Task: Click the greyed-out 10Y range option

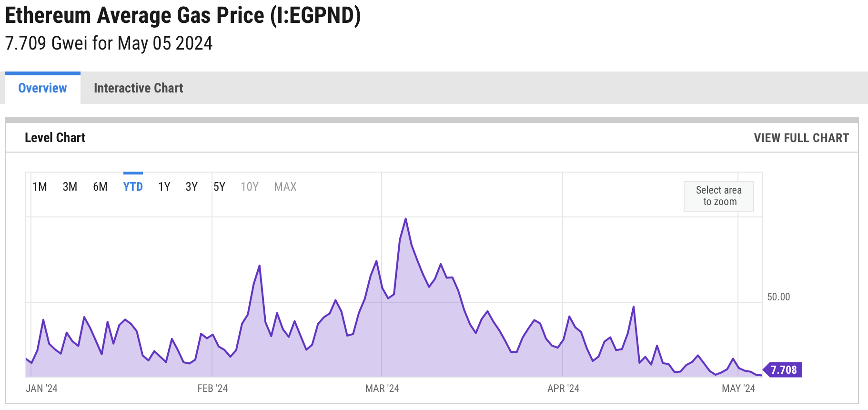Action: (249, 187)
